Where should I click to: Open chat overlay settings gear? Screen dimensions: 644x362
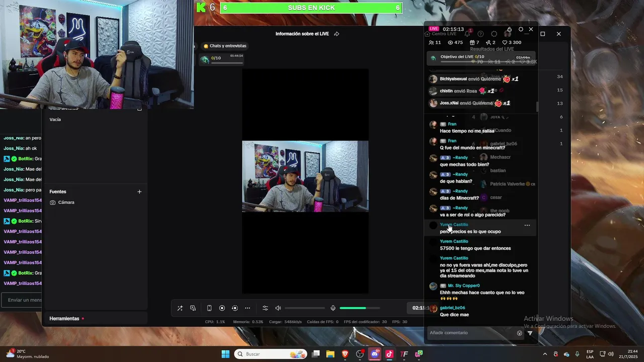click(x=521, y=29)
